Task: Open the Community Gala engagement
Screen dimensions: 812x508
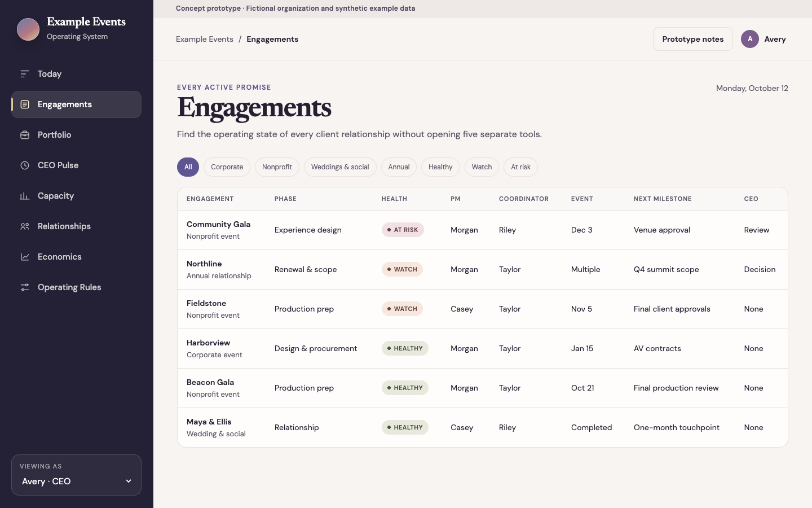Action: click(x=483, y=230)
